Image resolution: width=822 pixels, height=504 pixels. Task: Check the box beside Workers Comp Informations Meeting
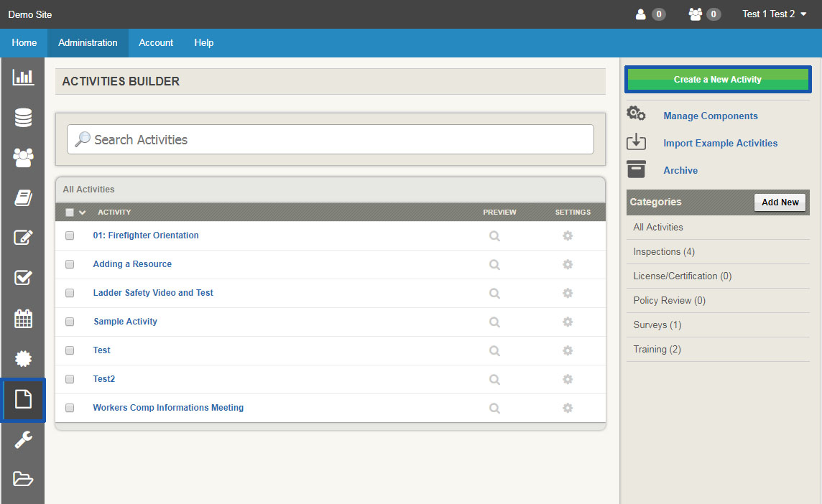pyautogui.click(x=69, y=408)
